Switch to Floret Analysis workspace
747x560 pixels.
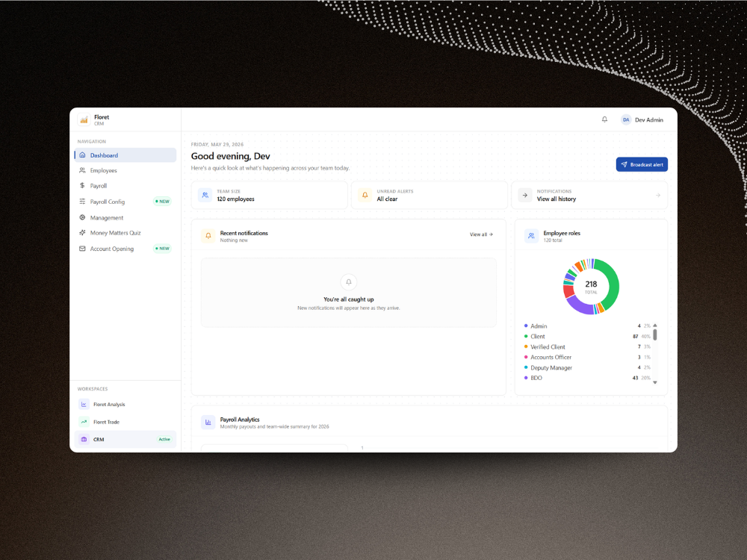tap(125, 404)
